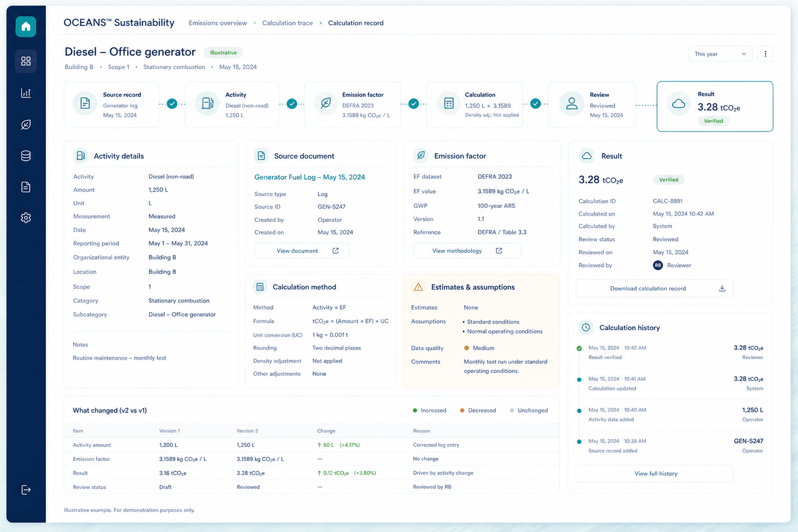Click the Review step person icon
Viewport: 798px width, 532px height.
tap(572, 104)
